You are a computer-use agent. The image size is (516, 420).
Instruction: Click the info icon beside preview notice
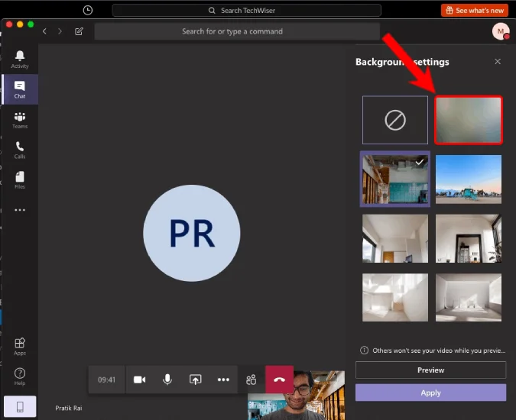click(x=364, y=351)
